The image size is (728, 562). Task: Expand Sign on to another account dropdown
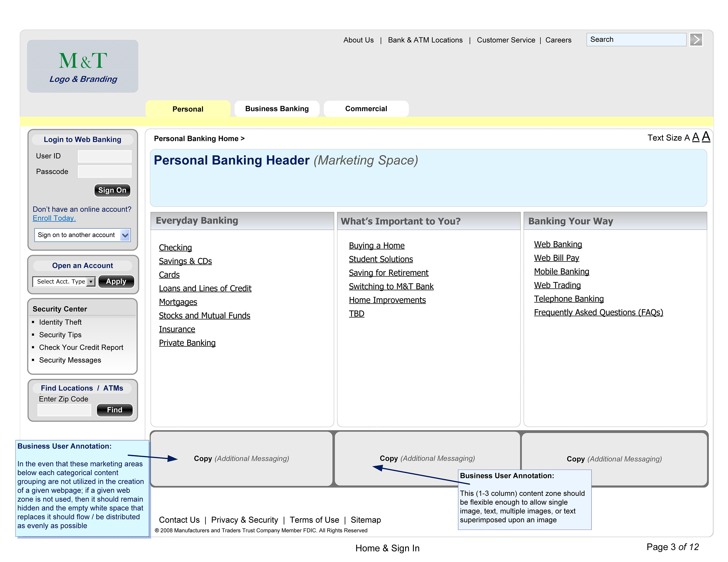(x=125, y=235)
